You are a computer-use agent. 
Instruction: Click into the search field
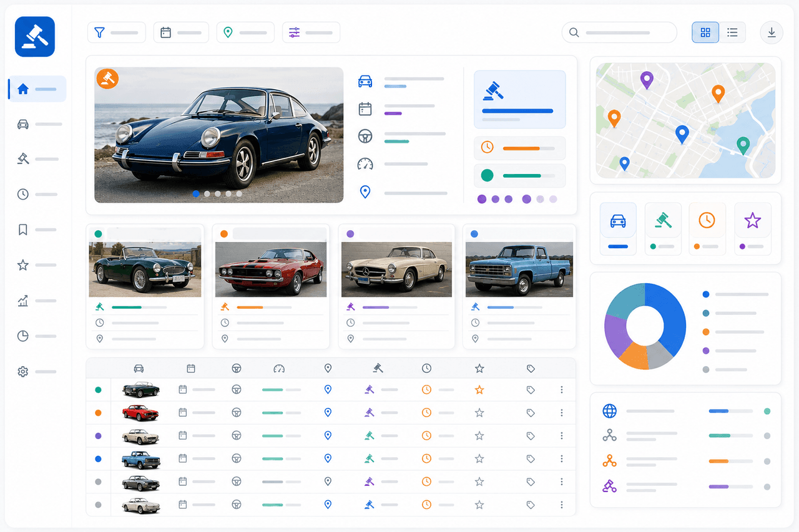pyautogui.click(x=619, y=32)
